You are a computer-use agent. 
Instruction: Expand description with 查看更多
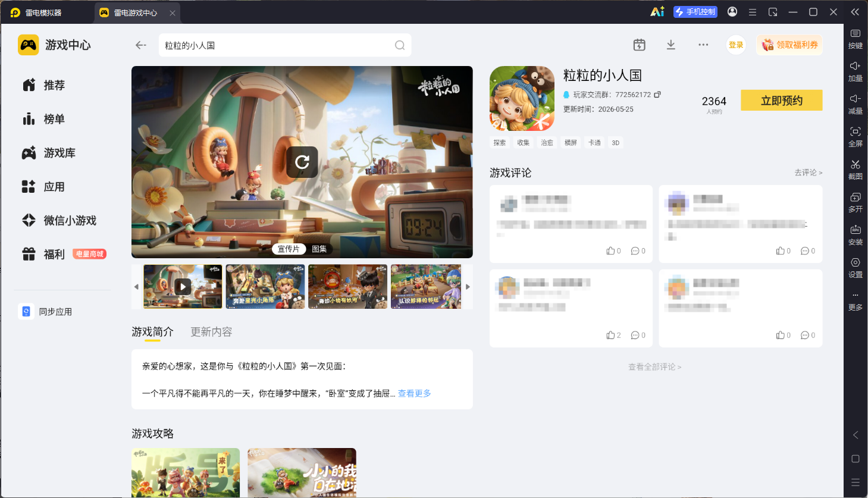point(415,393)
